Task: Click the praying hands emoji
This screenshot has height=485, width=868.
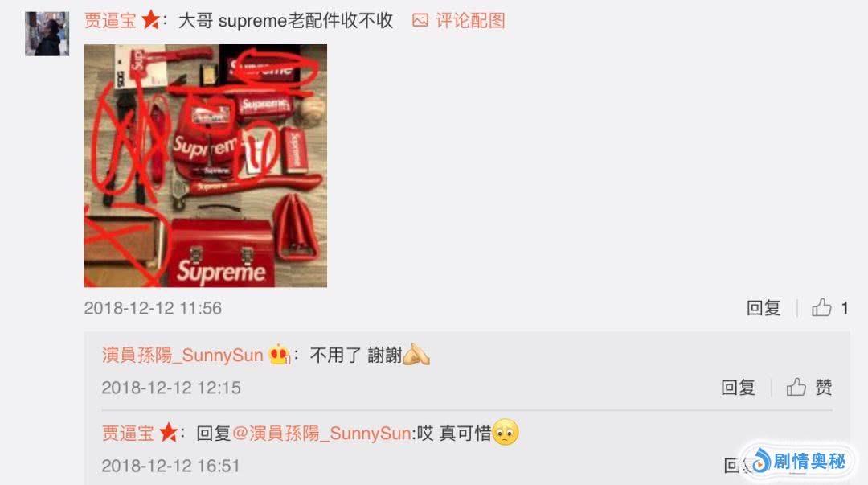Action: tap(416, 354)
